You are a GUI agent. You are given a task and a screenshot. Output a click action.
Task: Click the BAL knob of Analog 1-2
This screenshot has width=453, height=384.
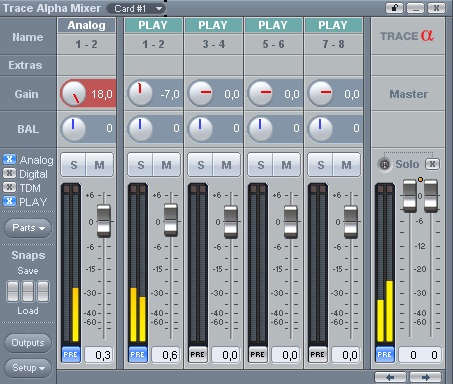tap(73, 129)
